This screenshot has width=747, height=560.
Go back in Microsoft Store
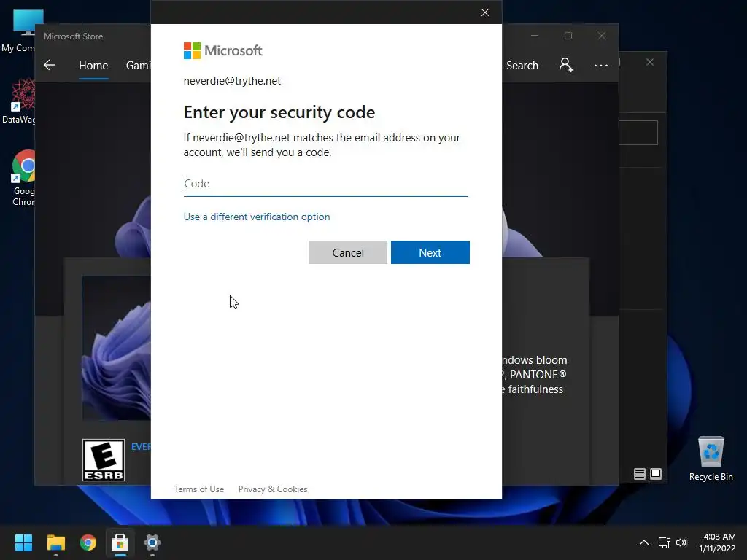coord(50,65)
